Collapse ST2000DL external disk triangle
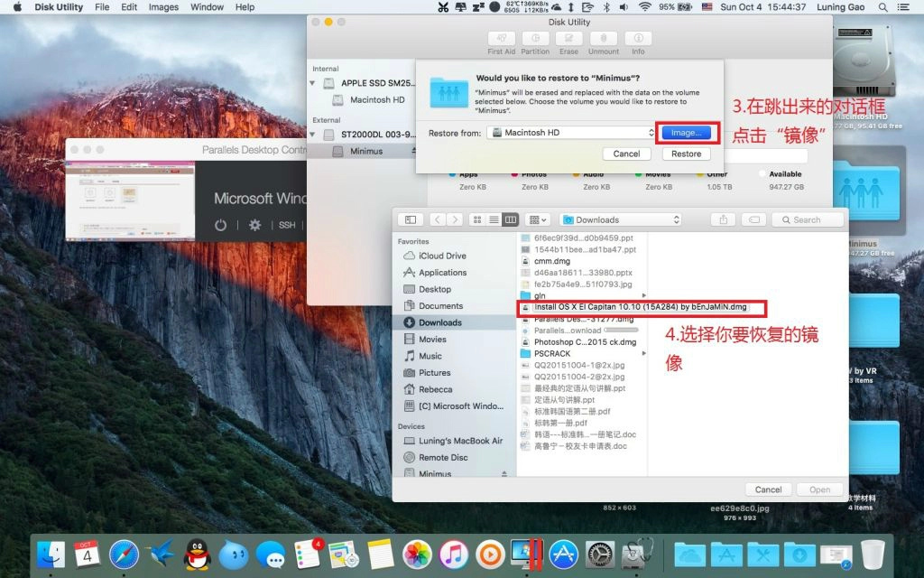The image size is (924, 578). tap(313, 135)
